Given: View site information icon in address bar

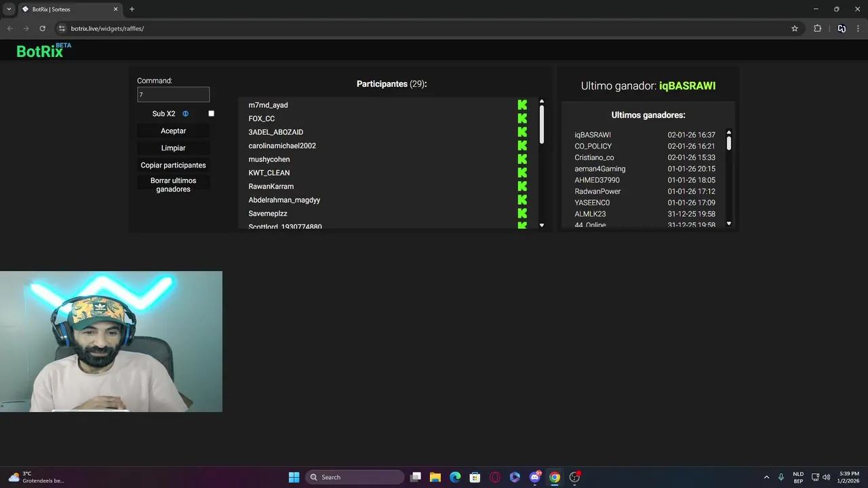Looking at the screenshot, I should [x=62, y=28].
